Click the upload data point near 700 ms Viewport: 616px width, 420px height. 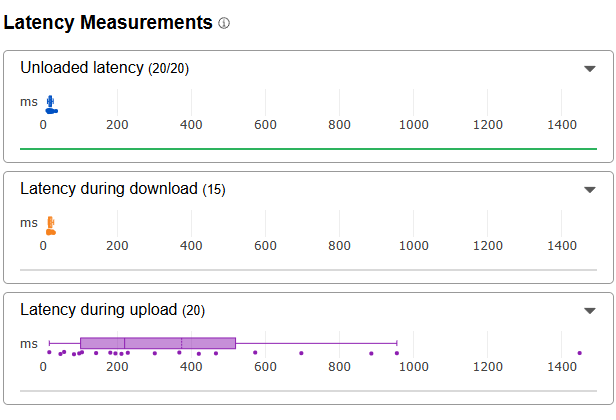pos(301,353)
